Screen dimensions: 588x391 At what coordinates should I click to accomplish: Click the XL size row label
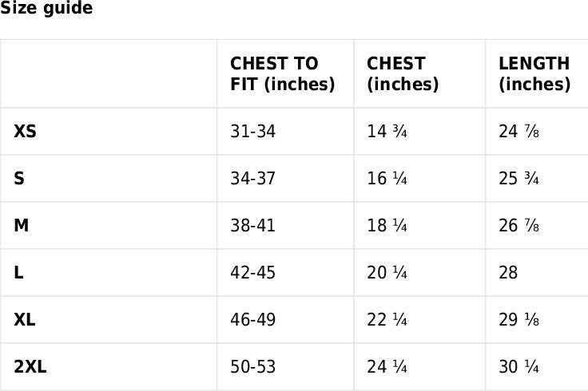click(x=25, y=320)
